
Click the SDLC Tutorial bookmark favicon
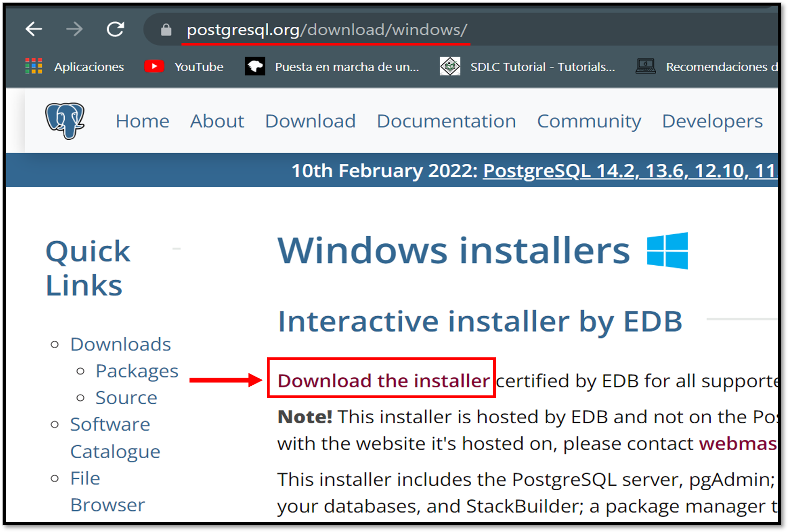click(450, 66)
